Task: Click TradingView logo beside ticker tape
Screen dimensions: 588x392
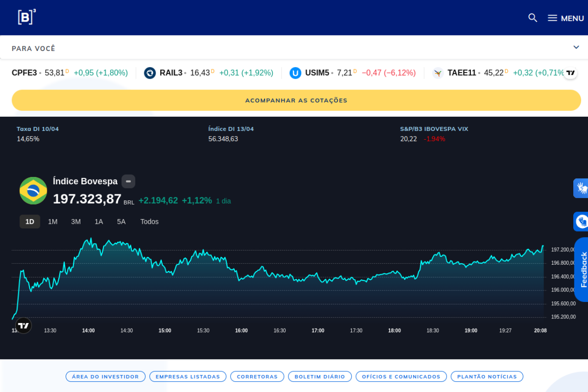Action: [x=571, y=73]
